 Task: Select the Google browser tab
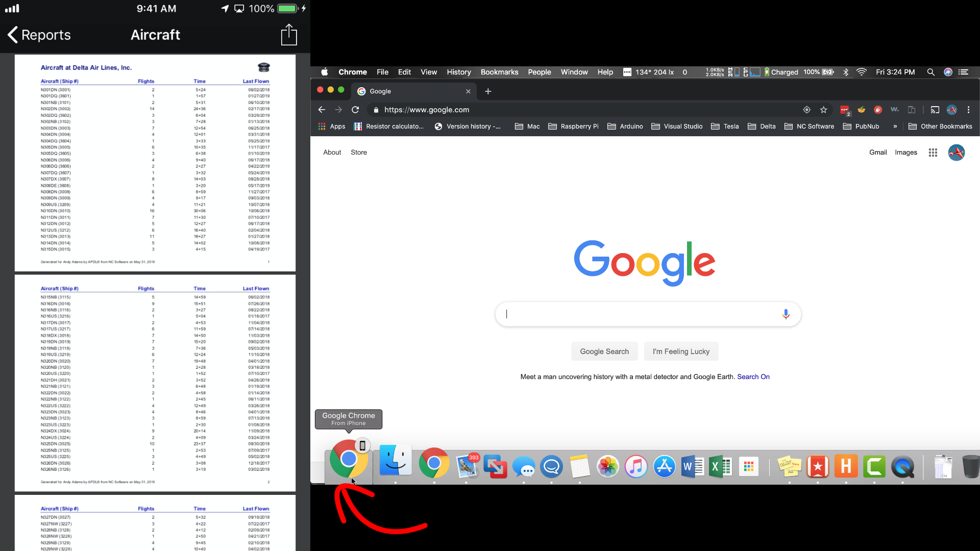pos(413,91)
